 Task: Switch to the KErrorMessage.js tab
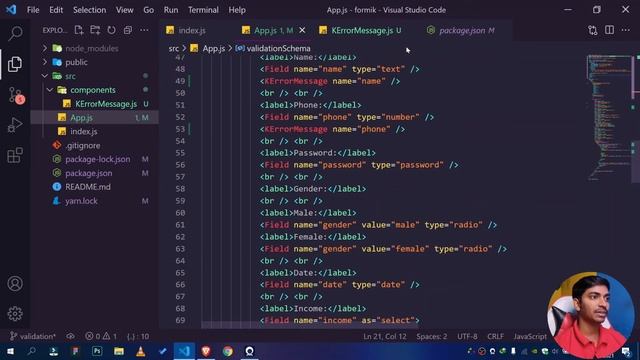[x=362, y=30]
